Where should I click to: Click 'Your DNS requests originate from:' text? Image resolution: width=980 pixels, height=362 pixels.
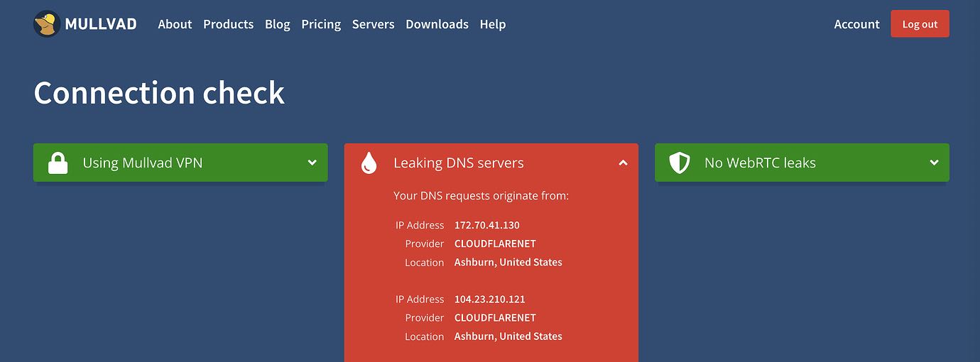click(x=481, y=195)
